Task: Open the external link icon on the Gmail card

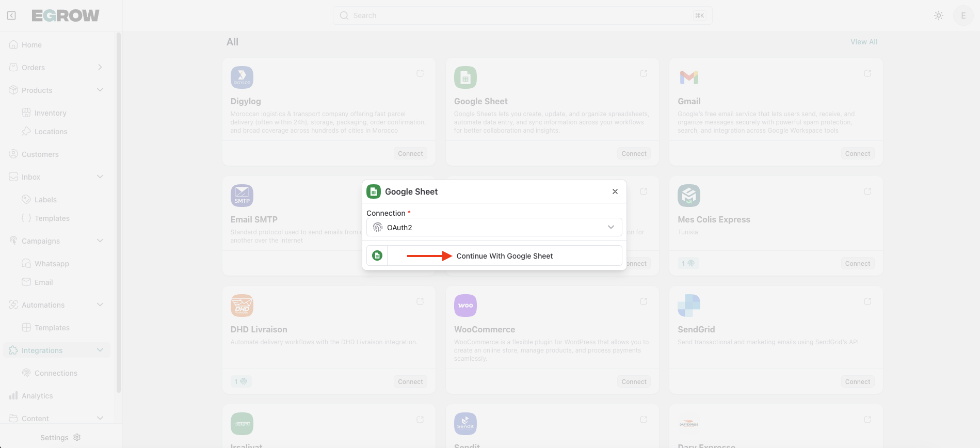Action: 867,73
